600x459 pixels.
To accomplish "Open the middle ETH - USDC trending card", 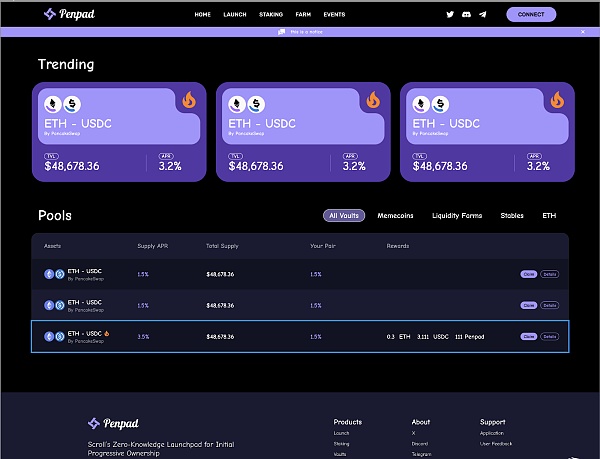I will point(300,133).
